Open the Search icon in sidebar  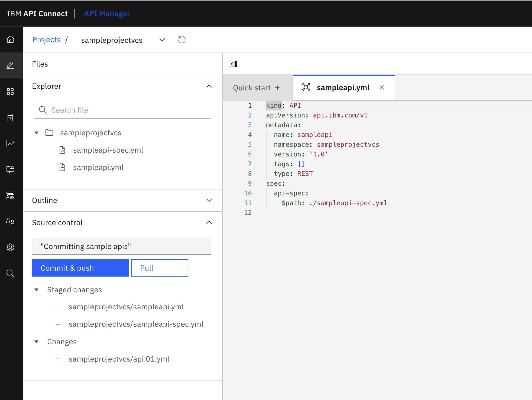10,273
